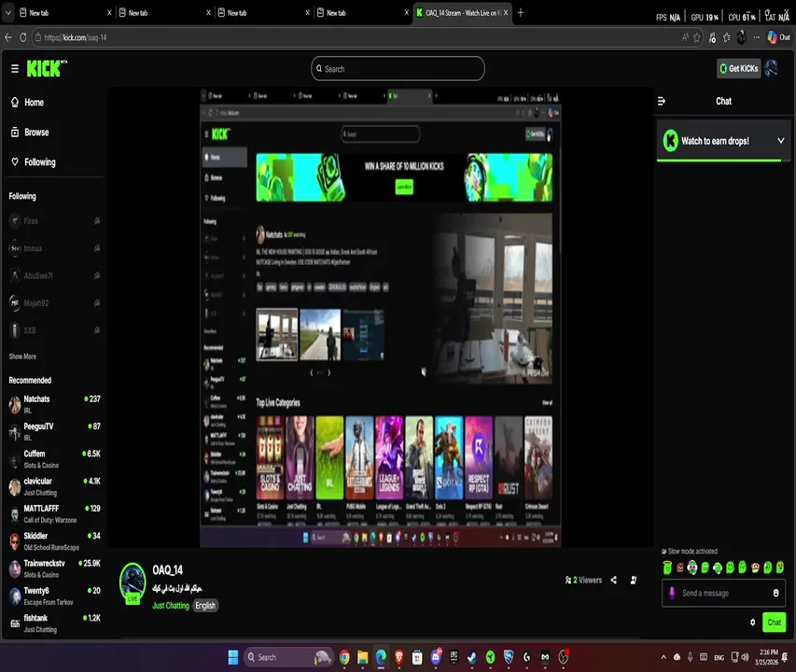The height and width of the screenshot is (672, 796).
Task: Click the OAQ_14 streamer avatar with LIVE badge
Action: 133,582
